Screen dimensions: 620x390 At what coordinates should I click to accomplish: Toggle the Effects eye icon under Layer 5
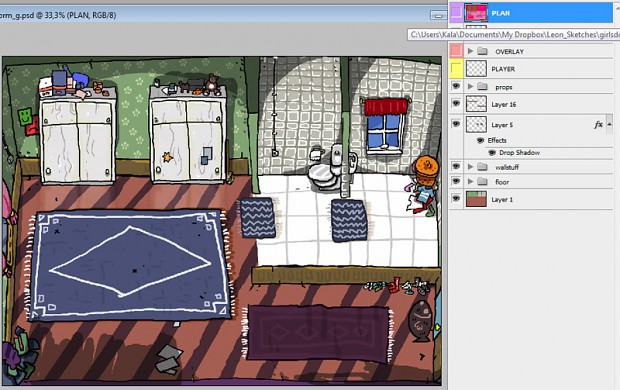[480, 140]
